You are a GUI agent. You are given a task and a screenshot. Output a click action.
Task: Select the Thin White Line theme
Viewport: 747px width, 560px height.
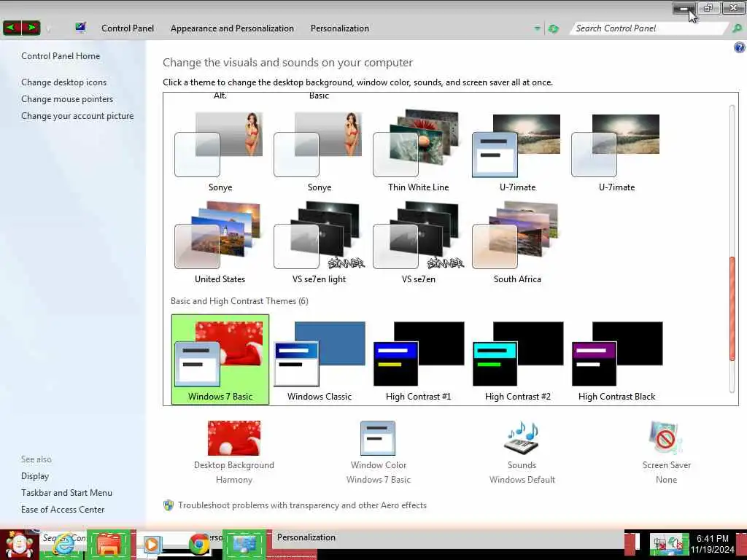click(418, 151)
